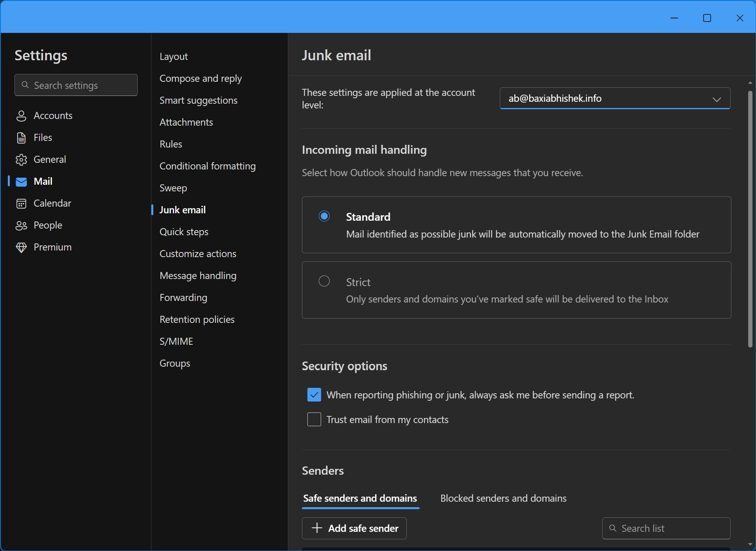The image size is (756, 551).
Task: Select the Strict radio button
Action: (x=324, y=281)
